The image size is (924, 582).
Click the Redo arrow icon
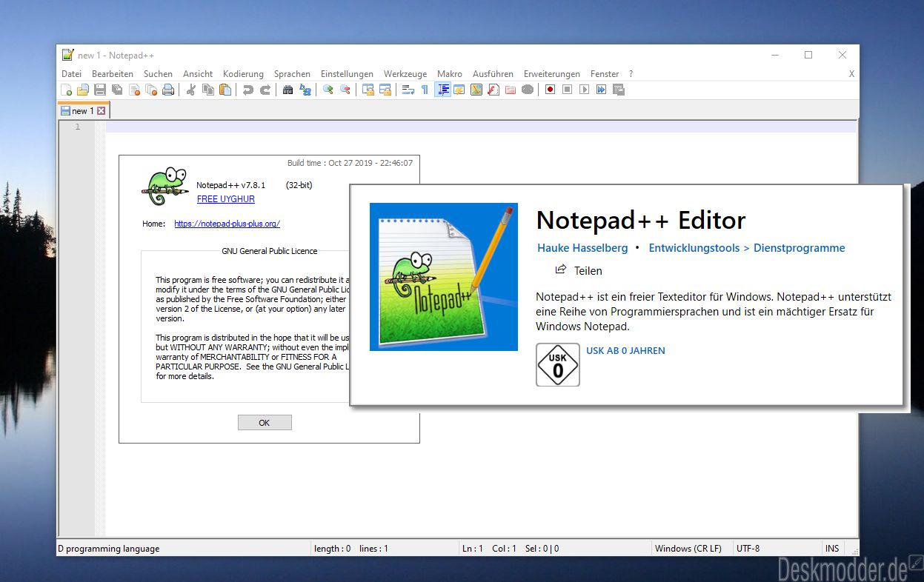(265, 90)
